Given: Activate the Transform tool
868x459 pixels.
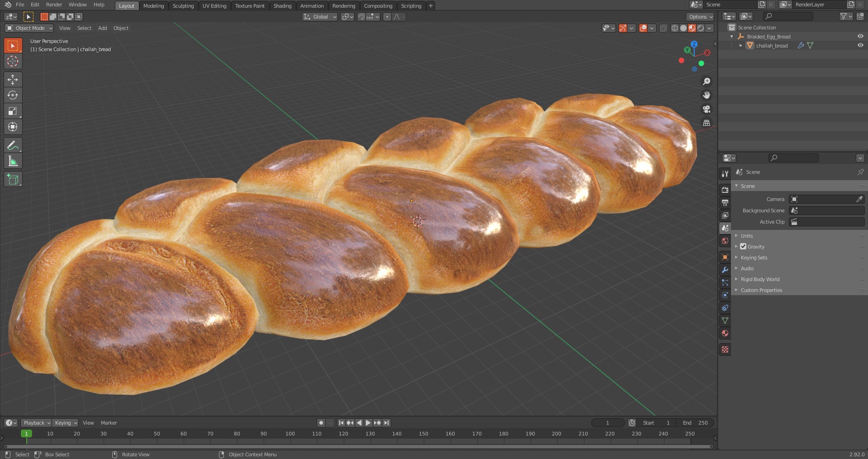Looking at the screenshot, I should [x=13, y=127].
